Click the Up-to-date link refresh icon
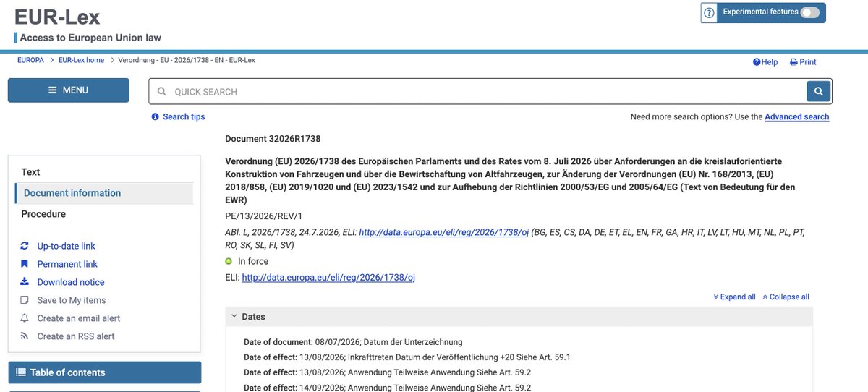 pos(25,246)
